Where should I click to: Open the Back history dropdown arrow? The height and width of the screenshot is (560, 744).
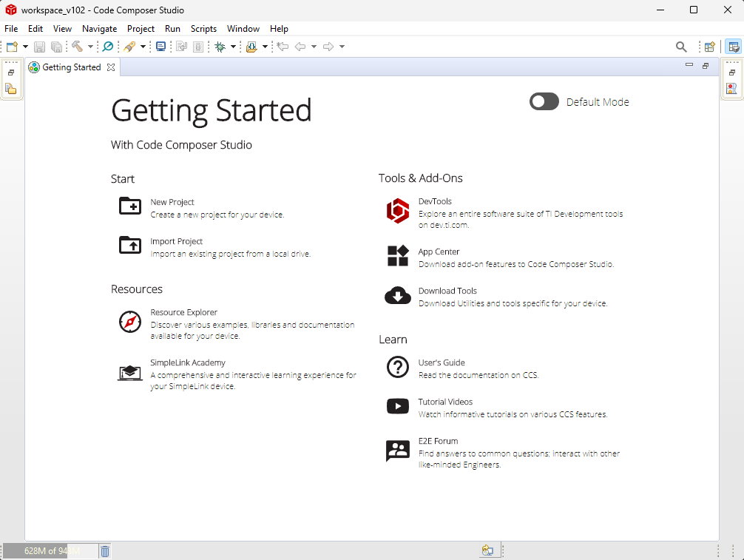tap(314, 47)
